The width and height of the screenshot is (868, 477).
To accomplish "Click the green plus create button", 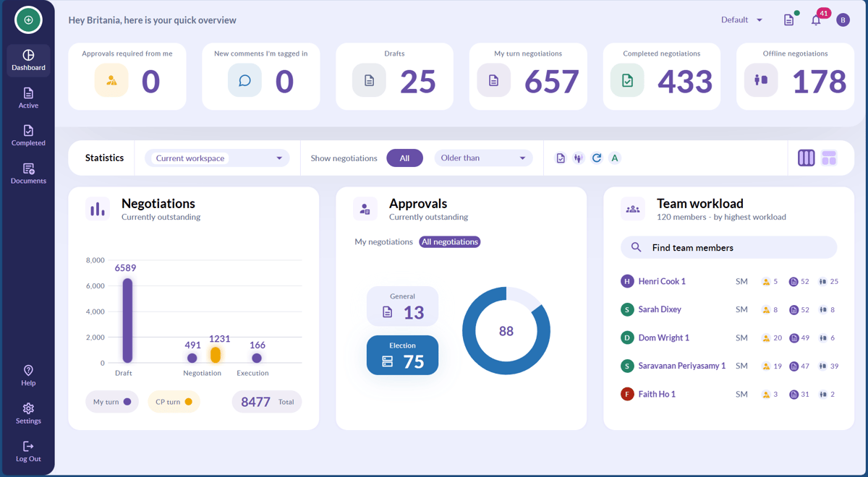I will point(28,20).
